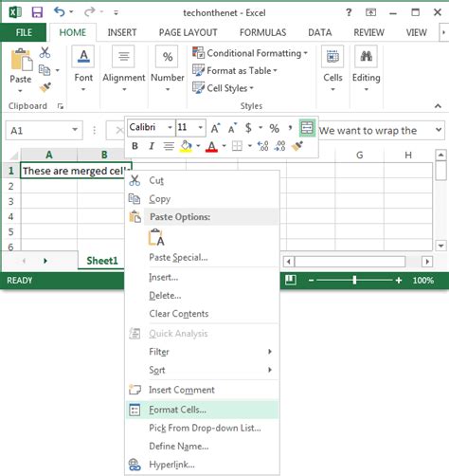
Task: Apply Accounting Number Format dollar icon
Action: [248, 128]
